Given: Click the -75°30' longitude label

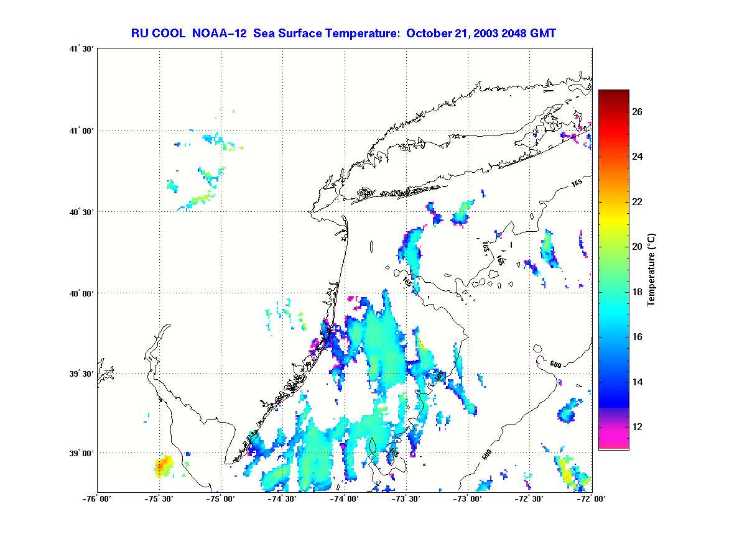Looking at the screenshot, I should tap(159, 498).
